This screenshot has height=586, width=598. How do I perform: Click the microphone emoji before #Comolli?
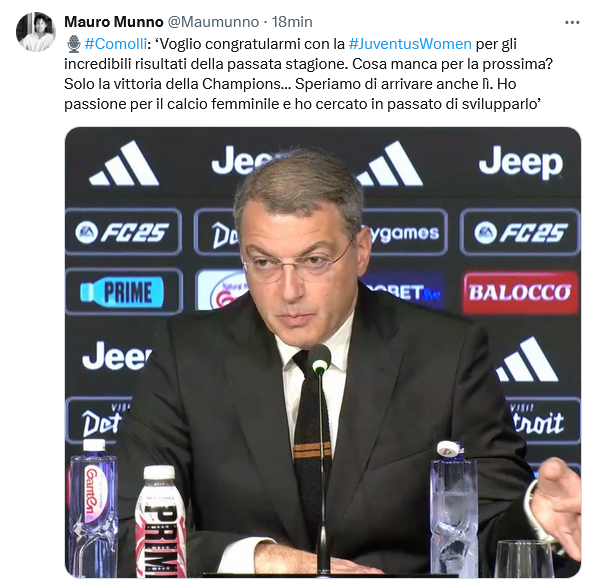[x=74, y=44]
